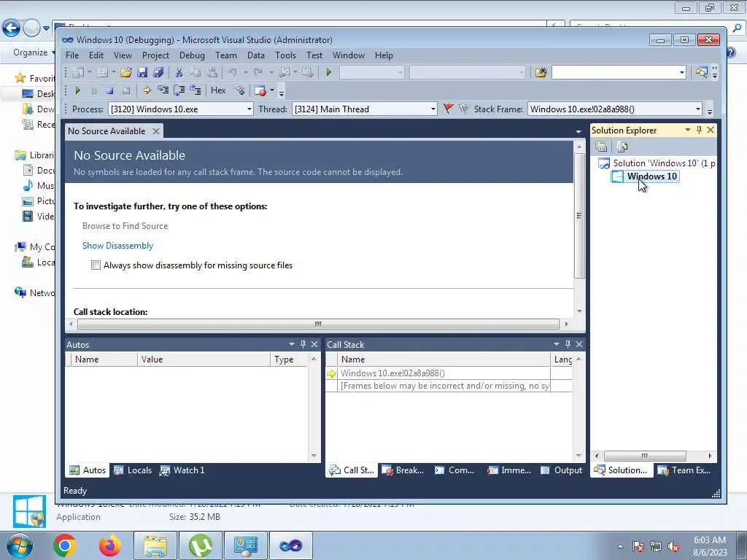Click the Find combo box input field
Image resolution: width=747 pixels, height=560 pixels.
[x=614, y=72]
